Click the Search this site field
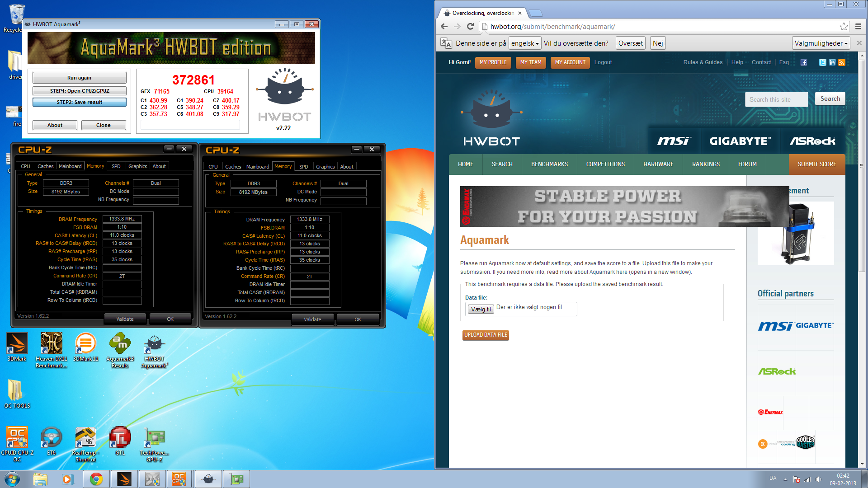The width and height of the screenshot is (868, 488). (x=776, y=99)
